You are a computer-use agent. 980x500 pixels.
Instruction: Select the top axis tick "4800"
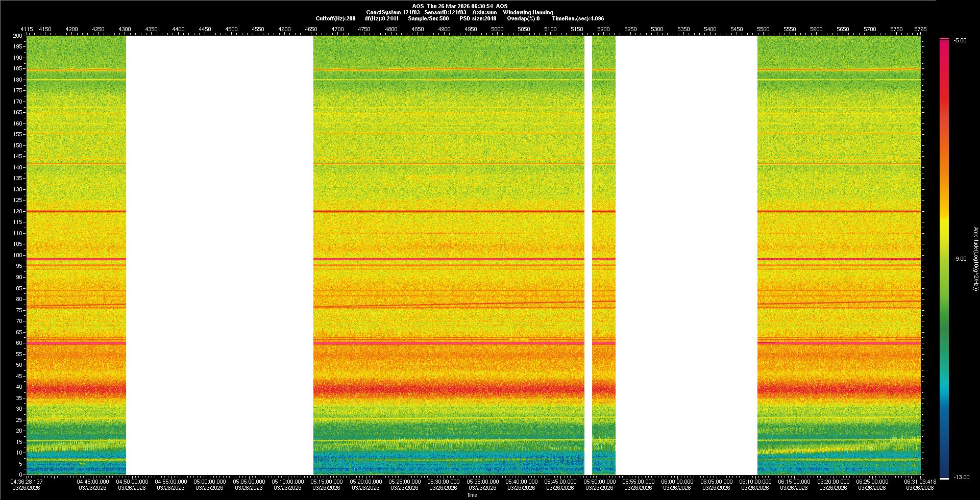coord(391,29)
